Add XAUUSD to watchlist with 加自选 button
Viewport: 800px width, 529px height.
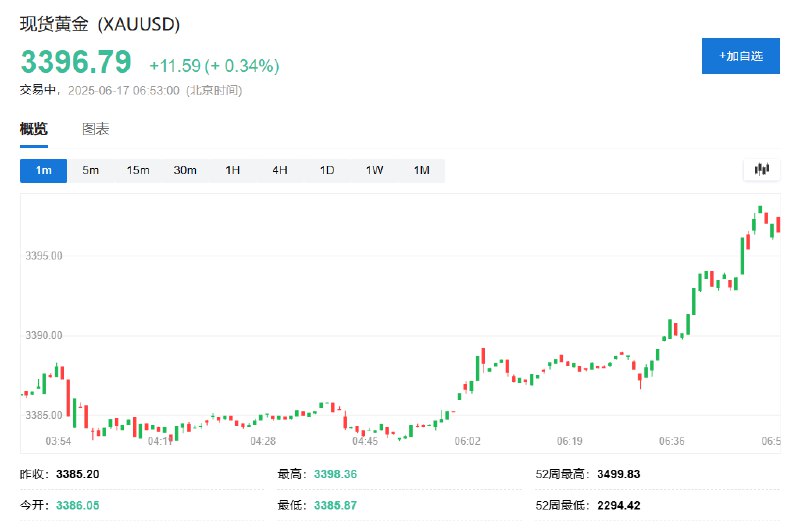pyautogui.click(x=740, y=56)
